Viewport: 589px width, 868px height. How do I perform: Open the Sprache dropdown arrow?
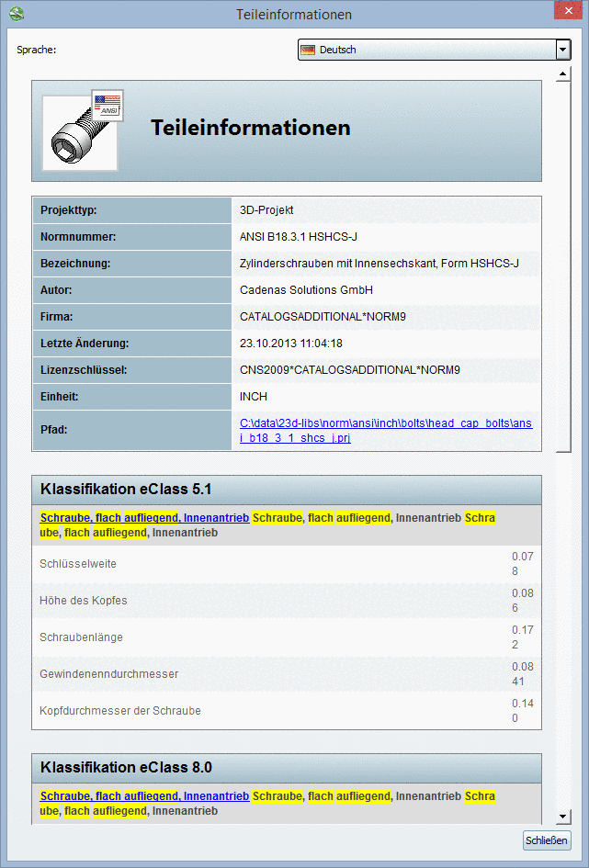pos(563,50)
